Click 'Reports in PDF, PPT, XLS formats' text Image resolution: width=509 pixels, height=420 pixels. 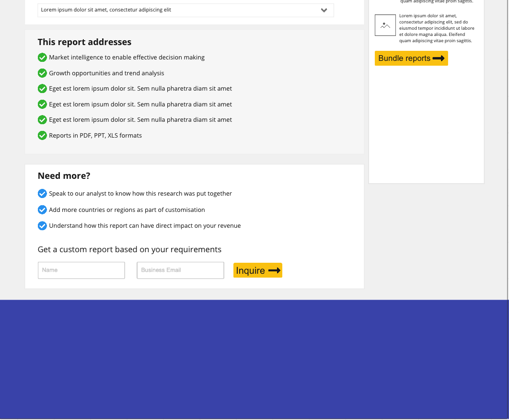point(95,136)
